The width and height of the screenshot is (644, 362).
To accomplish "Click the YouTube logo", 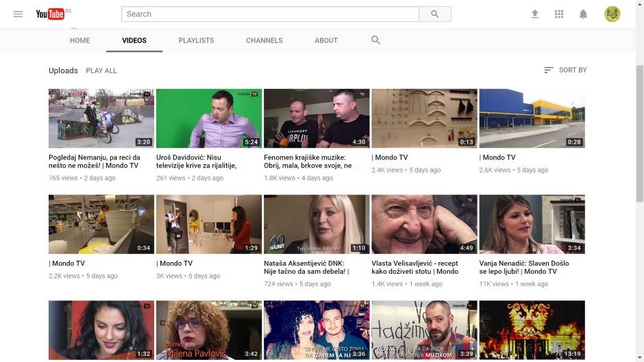I will click(x=51, y=14).
